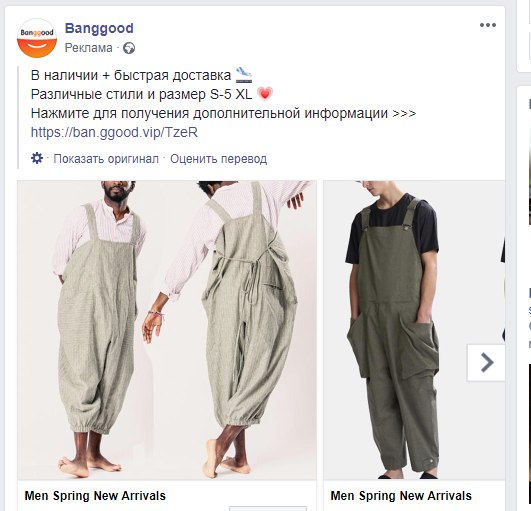Click the Различные стили и размер text line
The width and height of the screenshot is (531, 511).
pos(141,94)
